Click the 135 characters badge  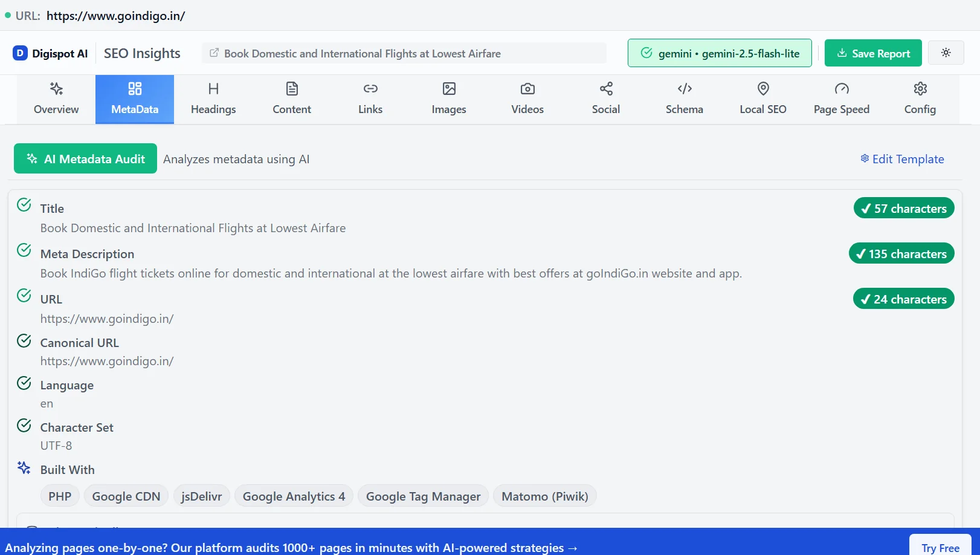[901, 253]
